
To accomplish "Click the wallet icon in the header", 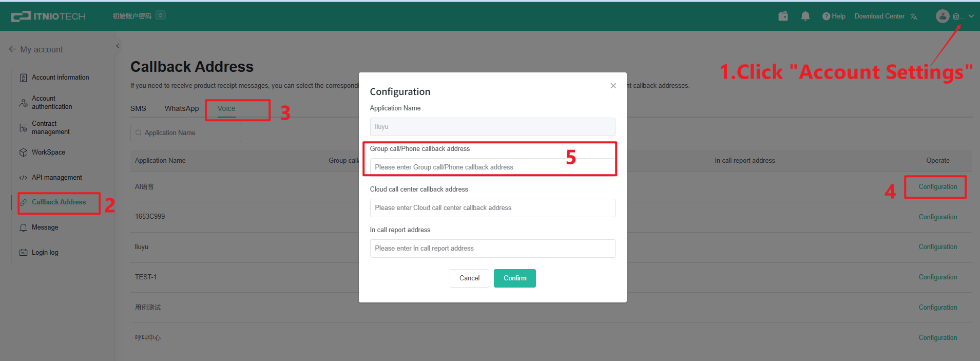I will tap(783, 16).
